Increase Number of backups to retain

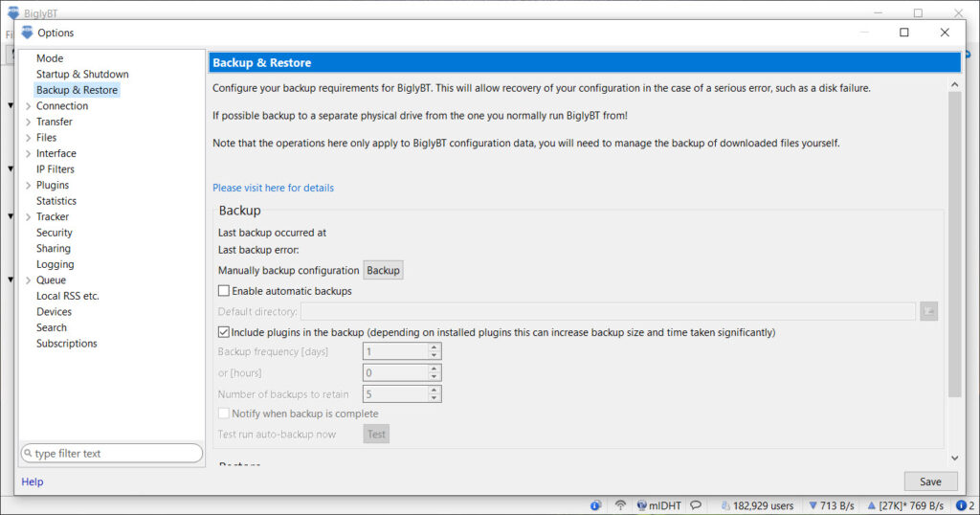click(434, 390)
